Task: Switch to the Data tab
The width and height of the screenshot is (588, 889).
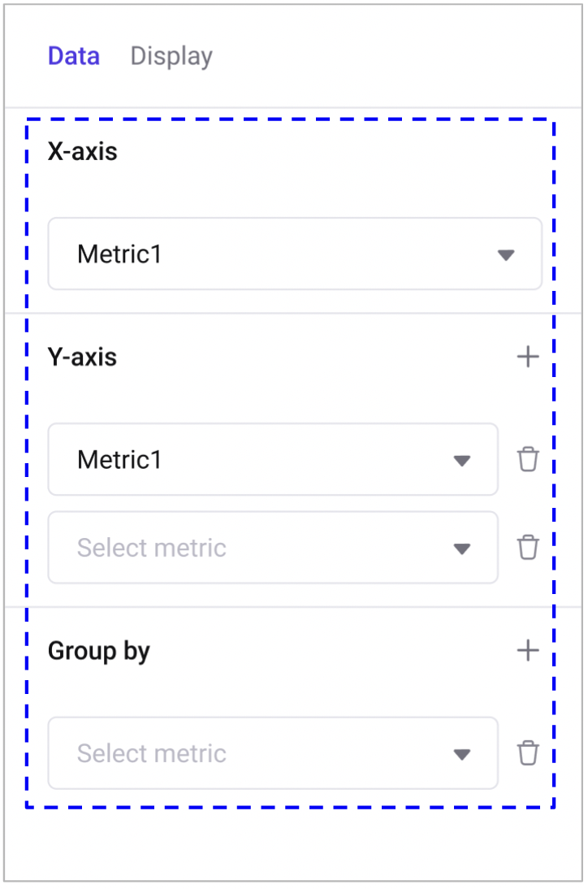Action: coord(74,56)
